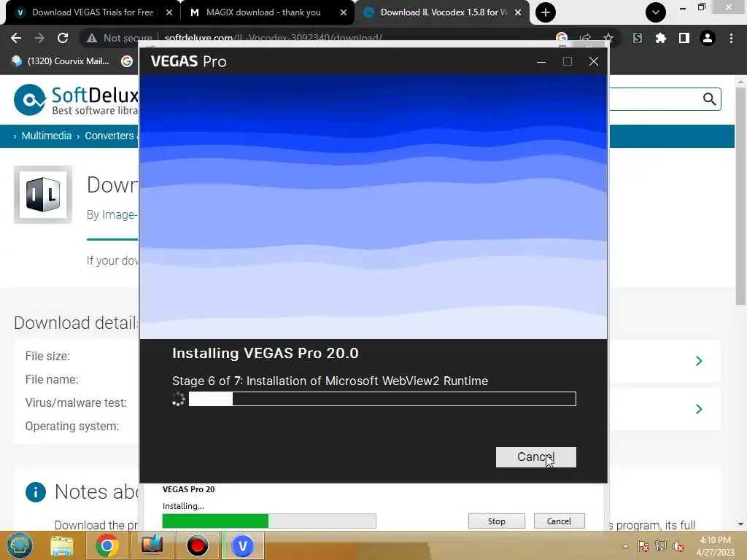Open a new Chrome tab
The height and width of the screenshot is (560, 747).
tap(546, 12)
